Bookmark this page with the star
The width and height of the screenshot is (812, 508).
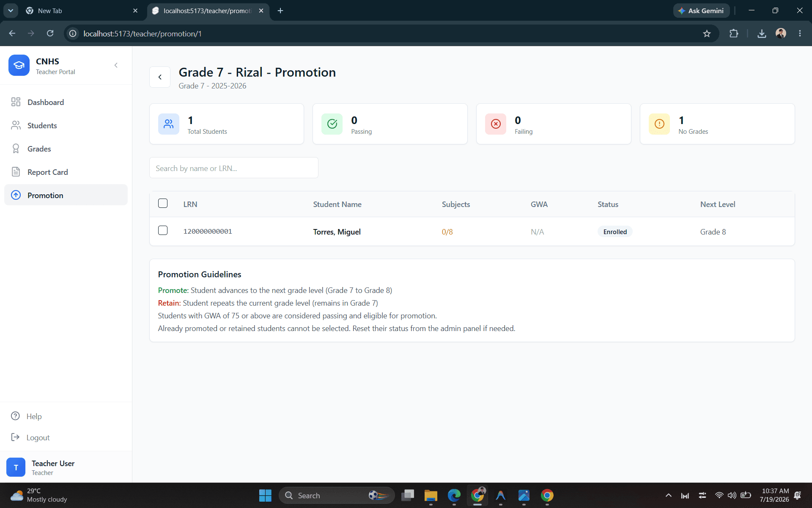coord(707,33)
